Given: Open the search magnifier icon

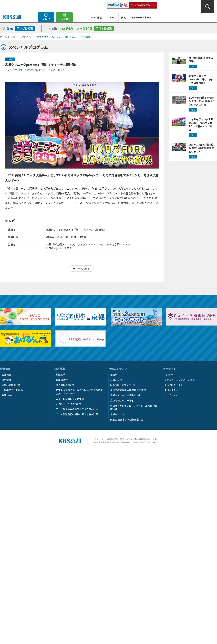Looking at the screenshot, I should [207, 7].
